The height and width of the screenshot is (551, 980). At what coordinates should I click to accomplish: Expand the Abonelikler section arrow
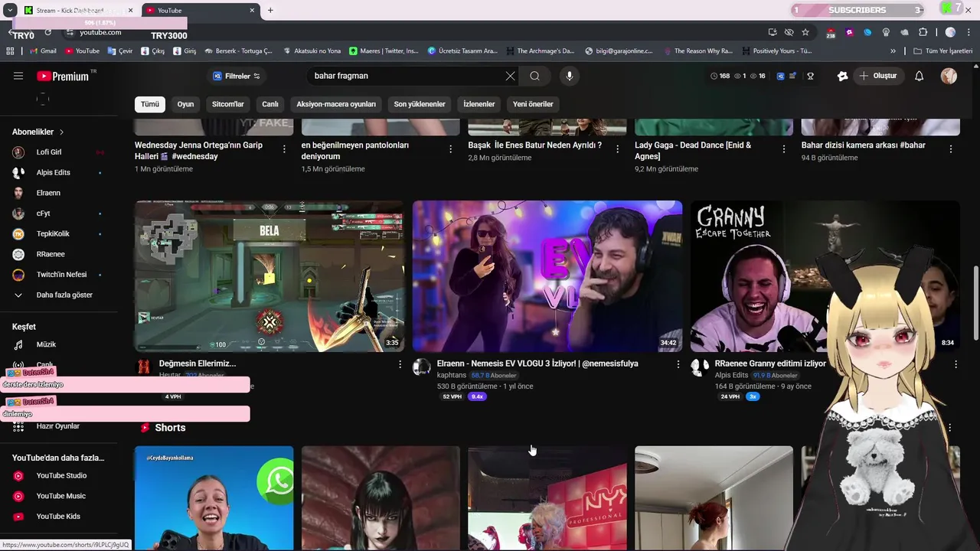coord(61,132)
